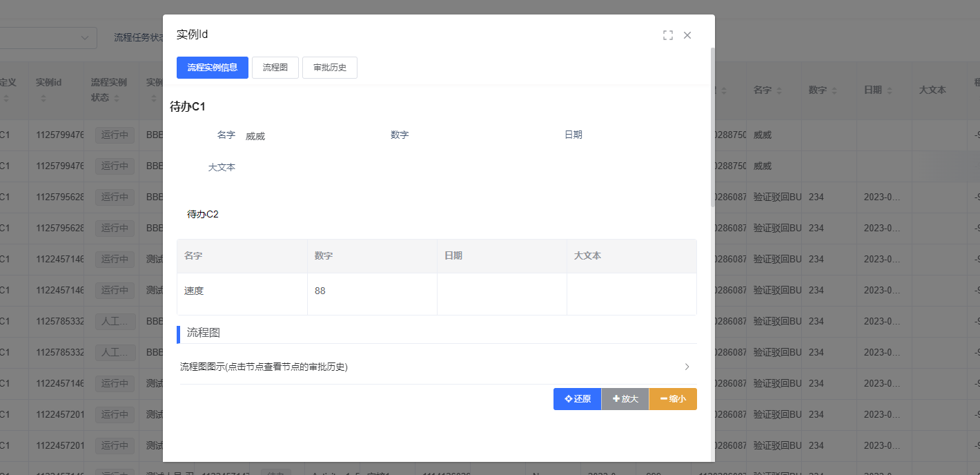Click the 名字 field value 威威
The width and height of the screenshot is (980, 475).
coord(255,136)
